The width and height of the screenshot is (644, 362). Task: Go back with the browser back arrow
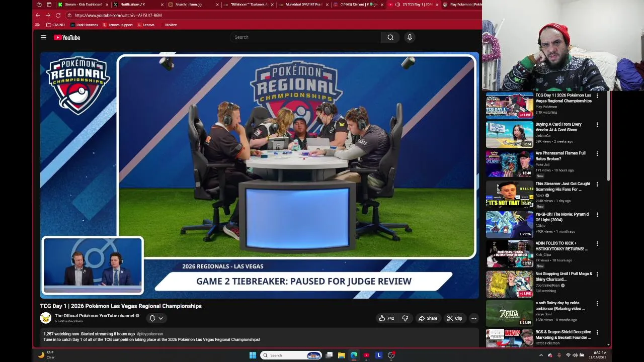[38, 15]
